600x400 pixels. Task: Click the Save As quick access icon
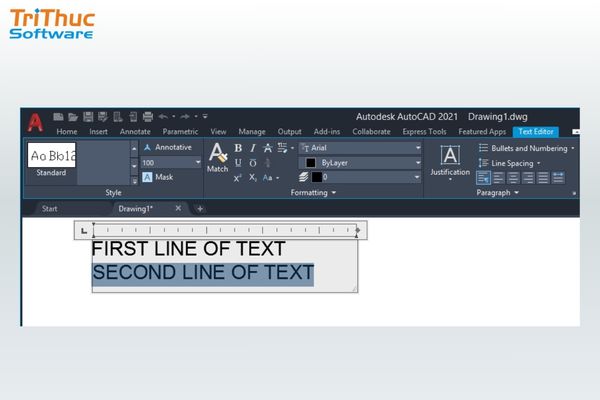tap(103, 117)
